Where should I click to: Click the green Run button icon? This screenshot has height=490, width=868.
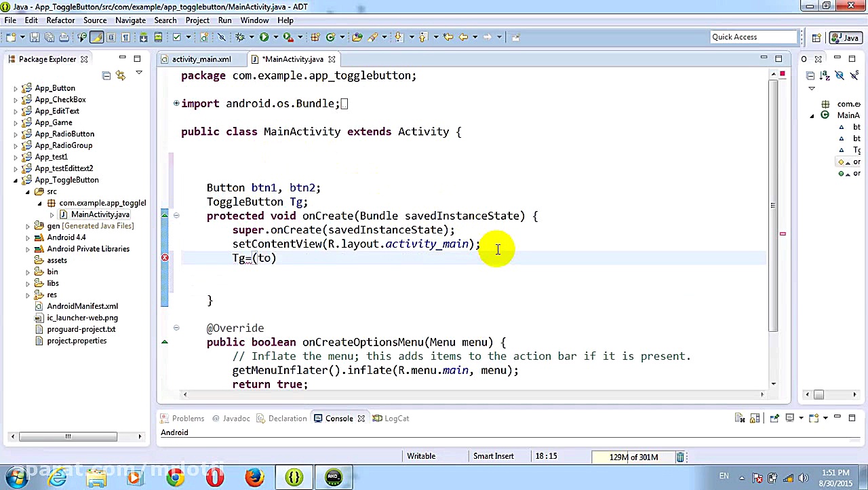[264, 37]
